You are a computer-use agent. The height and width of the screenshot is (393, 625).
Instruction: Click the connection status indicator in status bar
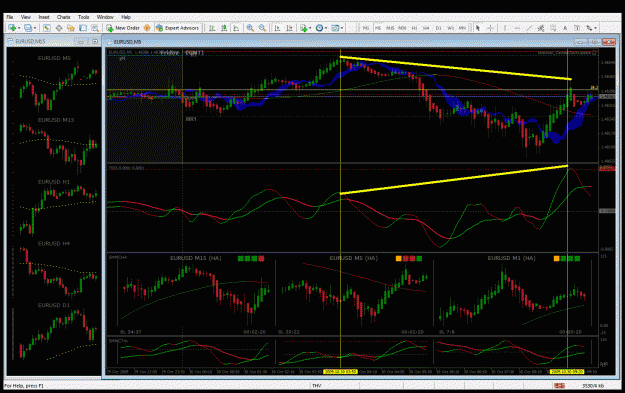point(559,385)
